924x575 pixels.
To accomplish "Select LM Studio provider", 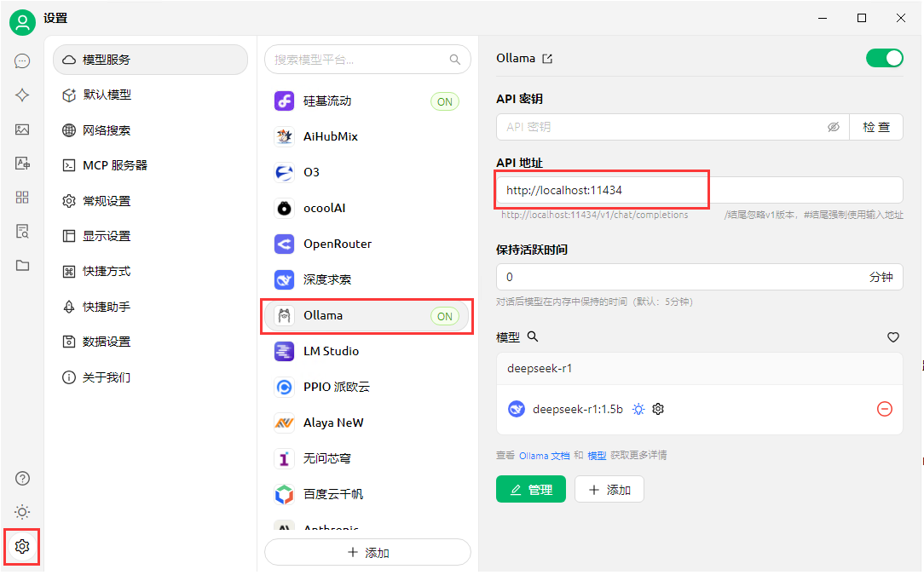I will [x=367, y=351].
